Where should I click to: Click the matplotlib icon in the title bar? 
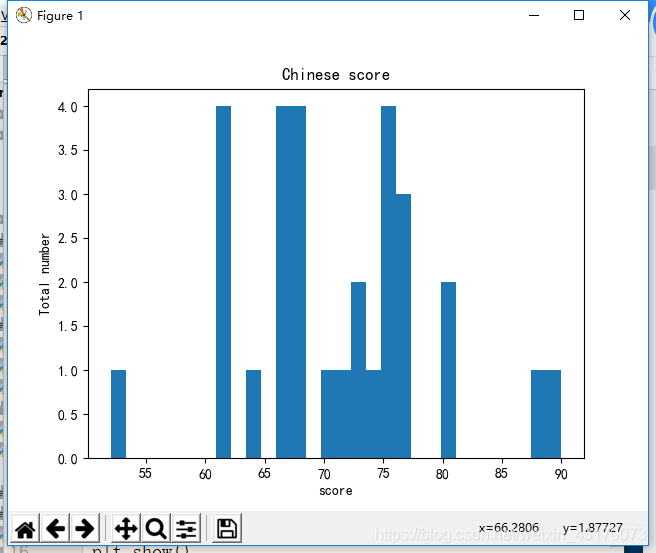point(23,15)
